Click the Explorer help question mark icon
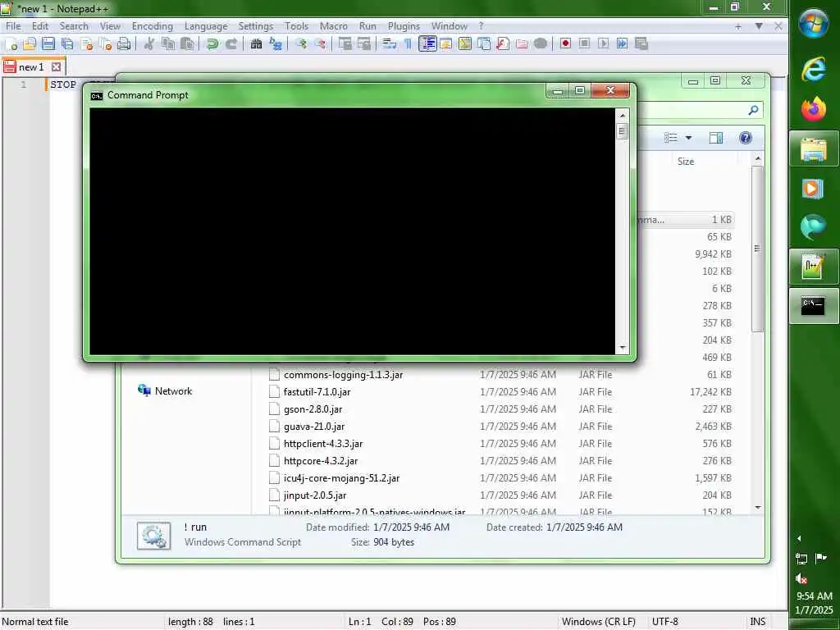840x630 pixels. tap(745, 138)
